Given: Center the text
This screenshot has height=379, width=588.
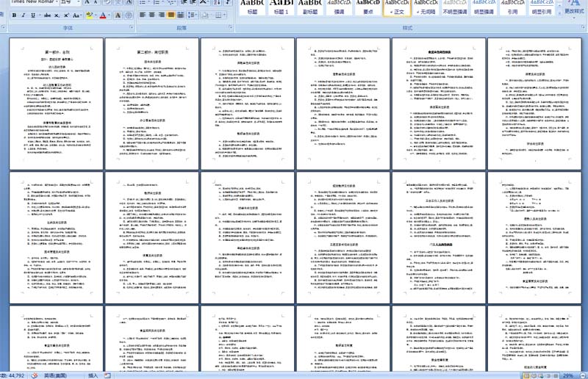Looking at the screenshot, I should 152,15.
